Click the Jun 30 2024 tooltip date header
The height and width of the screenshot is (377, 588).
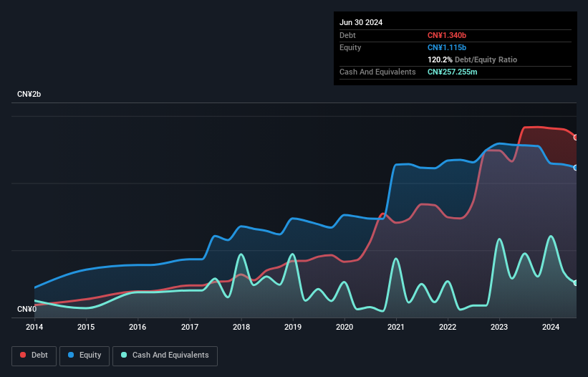361,22
